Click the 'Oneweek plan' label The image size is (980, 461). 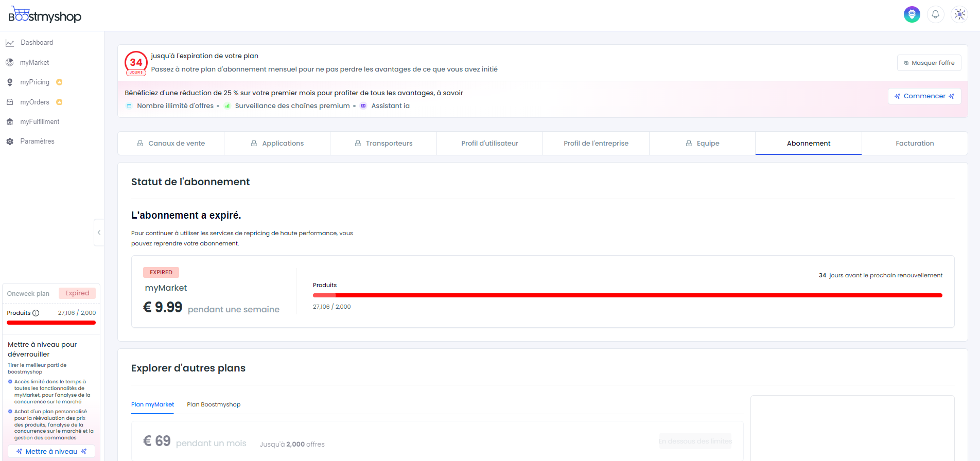[x=28, y=294]
